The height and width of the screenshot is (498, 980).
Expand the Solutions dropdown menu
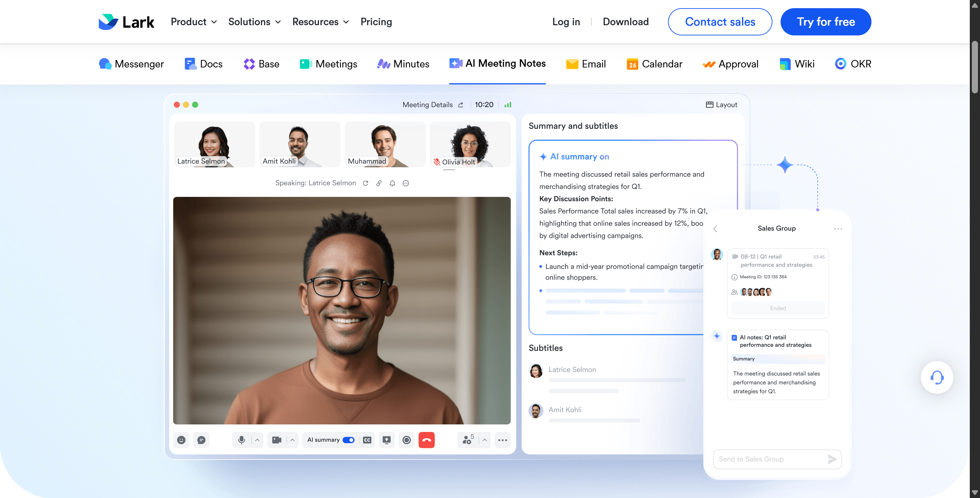coord(254,22)
